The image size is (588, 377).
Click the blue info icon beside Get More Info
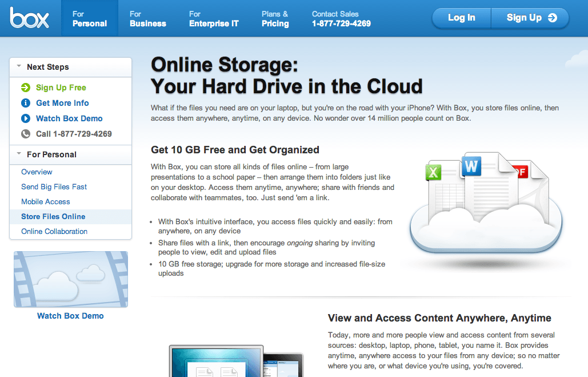pyautogui.click(x=26, y=103)
